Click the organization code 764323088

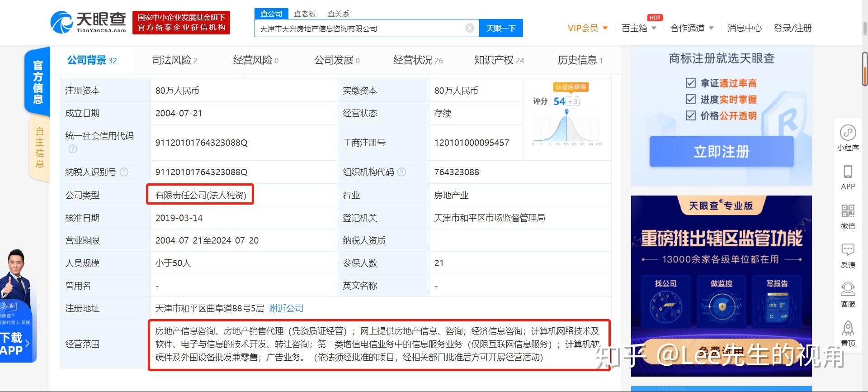[457, 172]
